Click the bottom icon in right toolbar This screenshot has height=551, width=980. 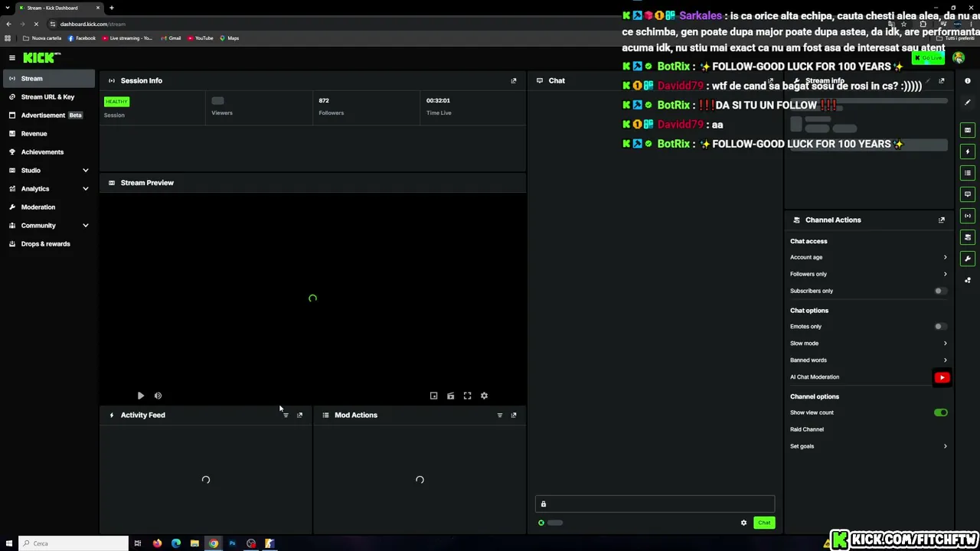click(x=968, y=280)
